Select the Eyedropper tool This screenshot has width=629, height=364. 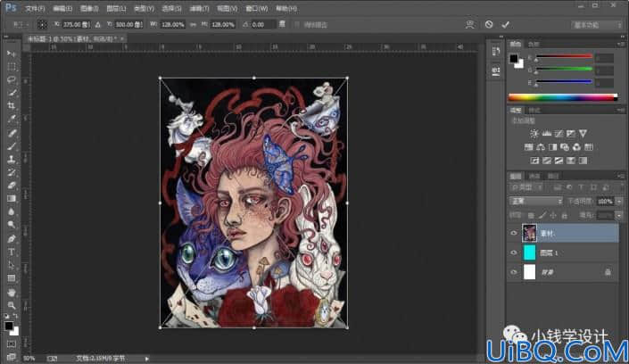[x=12, y=120]
